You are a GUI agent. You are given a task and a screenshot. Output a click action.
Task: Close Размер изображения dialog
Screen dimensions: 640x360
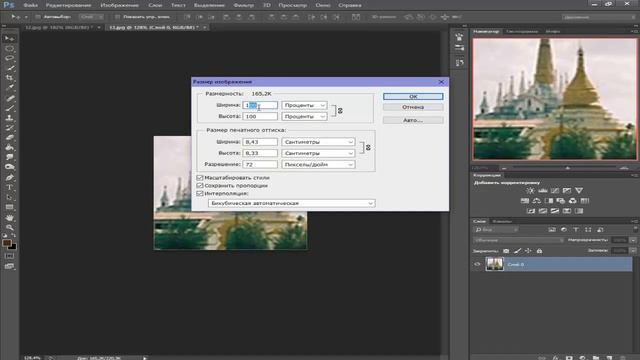pos(441,82)
